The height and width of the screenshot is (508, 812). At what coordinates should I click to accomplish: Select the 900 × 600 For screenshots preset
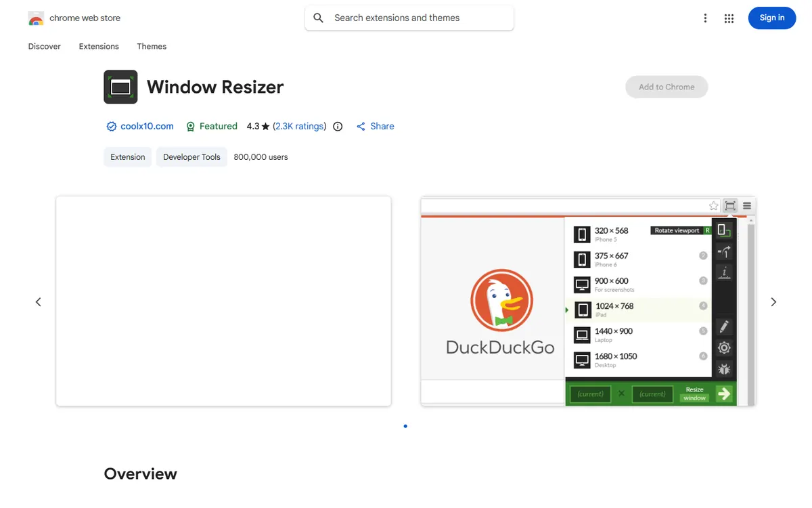(638, 284)
